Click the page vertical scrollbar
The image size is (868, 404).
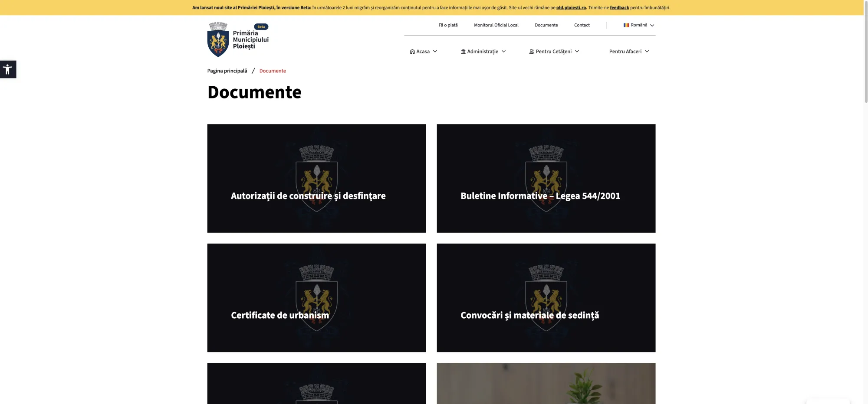click(x=865, y=52)
